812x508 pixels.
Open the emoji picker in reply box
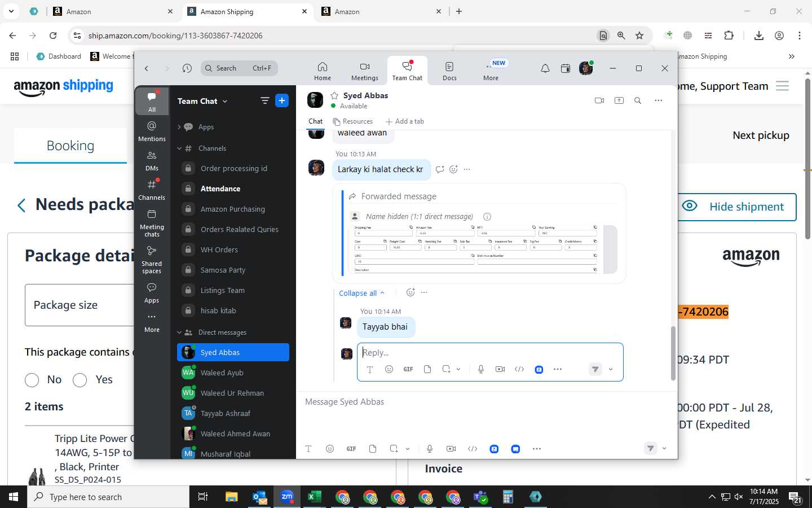pos(389,369)
